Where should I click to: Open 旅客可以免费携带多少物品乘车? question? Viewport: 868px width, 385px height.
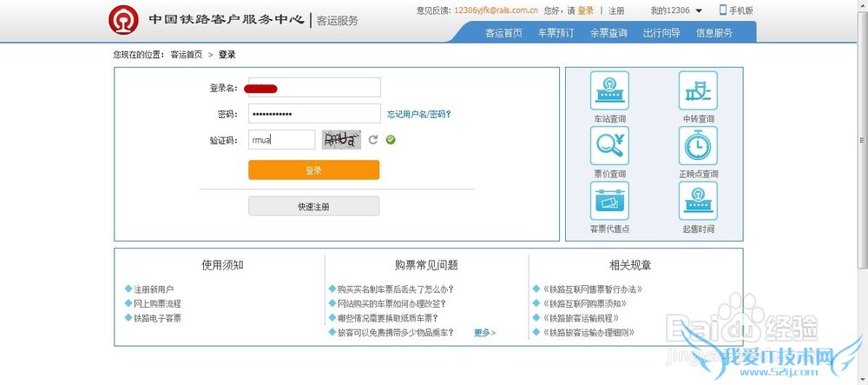click(395, 332)
